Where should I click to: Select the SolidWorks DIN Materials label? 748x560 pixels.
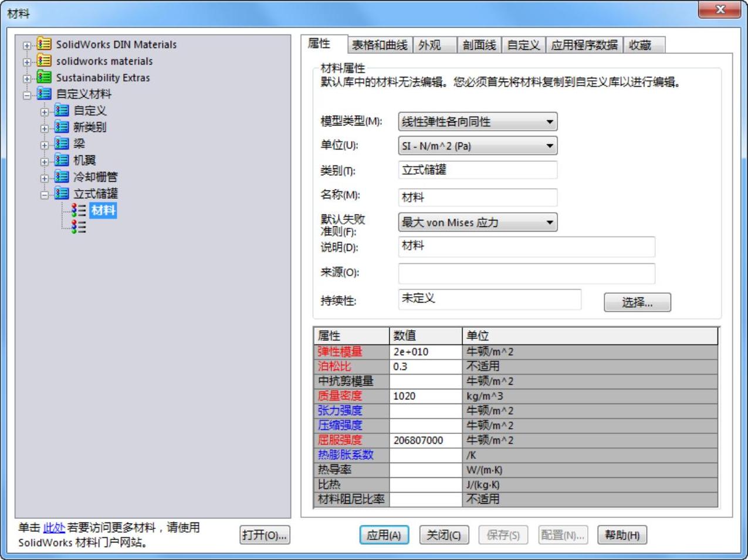click(x=116, y=45)
